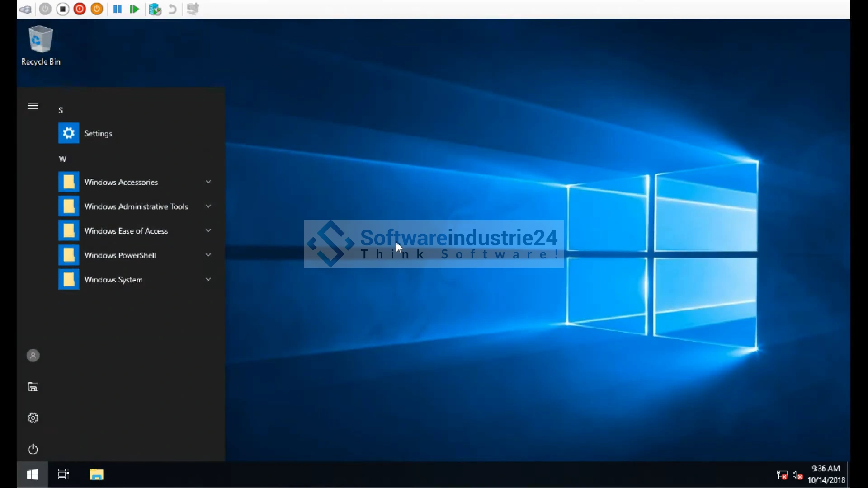The height and width of the screenshot is (488, 868).
Task: Click the Power button in Start menu
Action: [x=33, y=449]
